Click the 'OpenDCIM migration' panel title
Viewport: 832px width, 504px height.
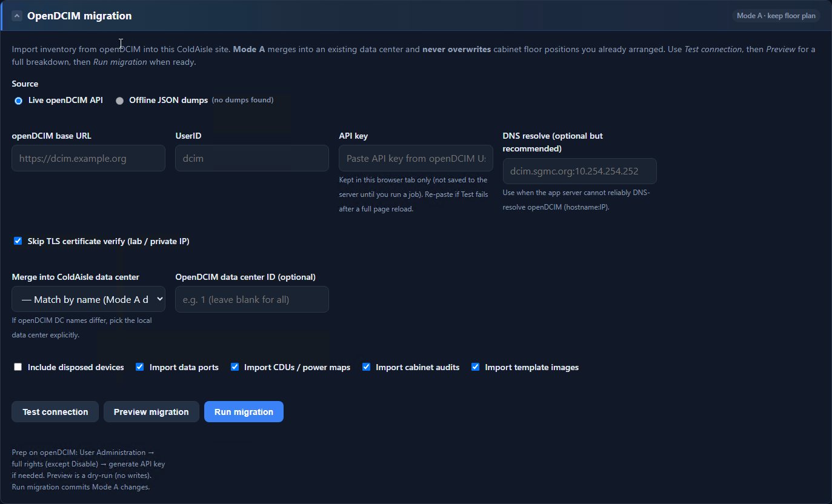(x=79, y=16)
